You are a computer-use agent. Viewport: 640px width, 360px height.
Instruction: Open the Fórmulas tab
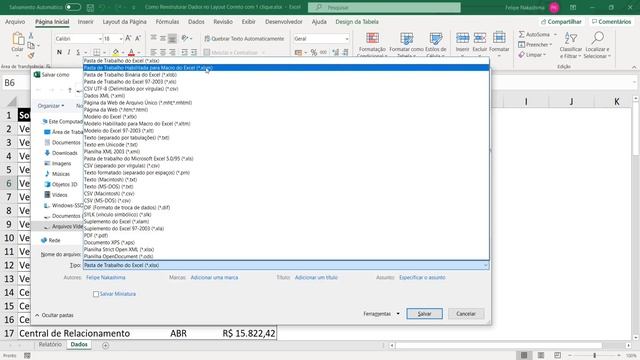tap(167, 22)
